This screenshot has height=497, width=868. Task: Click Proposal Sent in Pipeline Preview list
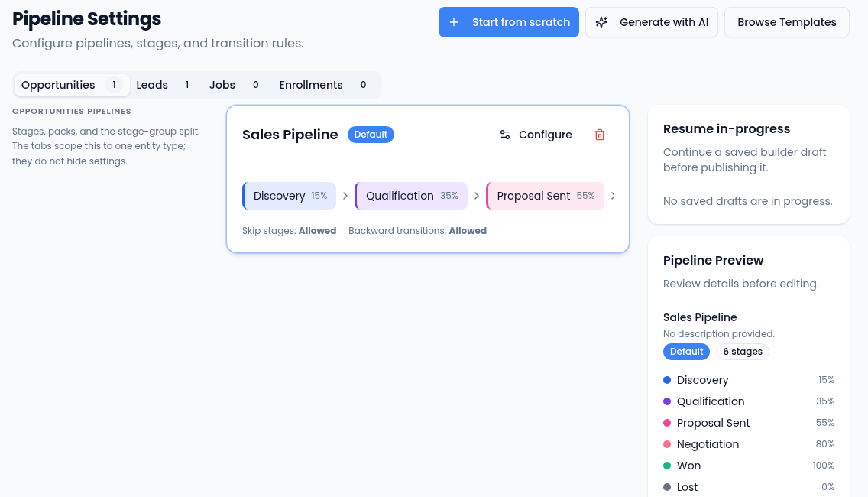(713, 423)
